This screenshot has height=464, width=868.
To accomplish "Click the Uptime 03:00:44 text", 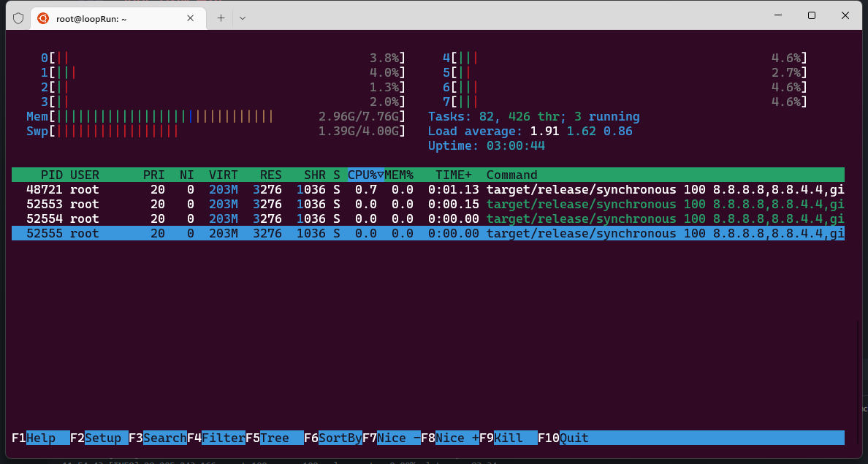I will [x=487, y=146].
